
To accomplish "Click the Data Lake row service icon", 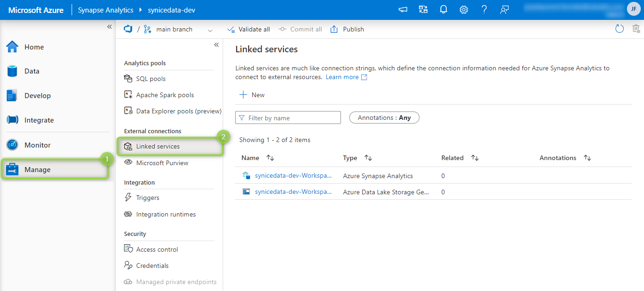I will coord(246,192).
